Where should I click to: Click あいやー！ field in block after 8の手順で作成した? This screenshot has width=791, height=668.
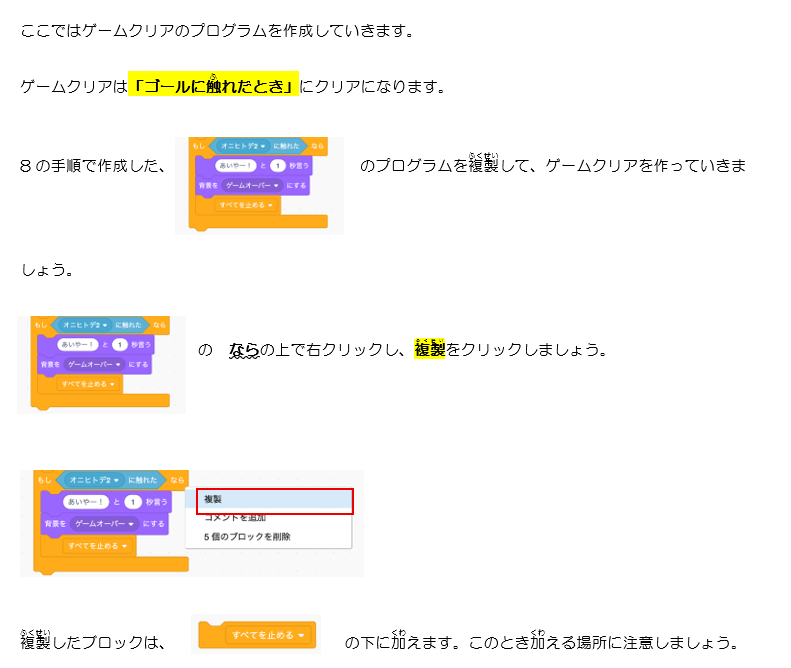pos(236,165)
